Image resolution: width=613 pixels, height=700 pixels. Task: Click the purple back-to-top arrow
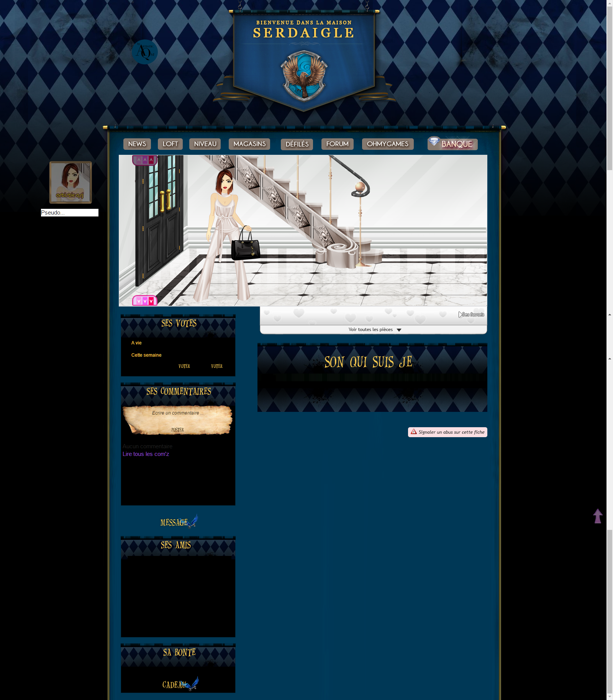598,516
